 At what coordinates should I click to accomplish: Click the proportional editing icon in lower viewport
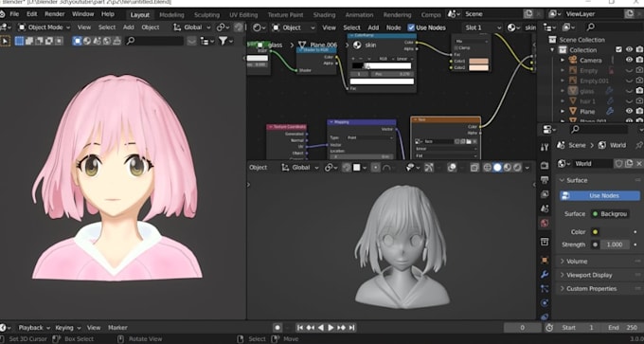click(x=375, y=168)
